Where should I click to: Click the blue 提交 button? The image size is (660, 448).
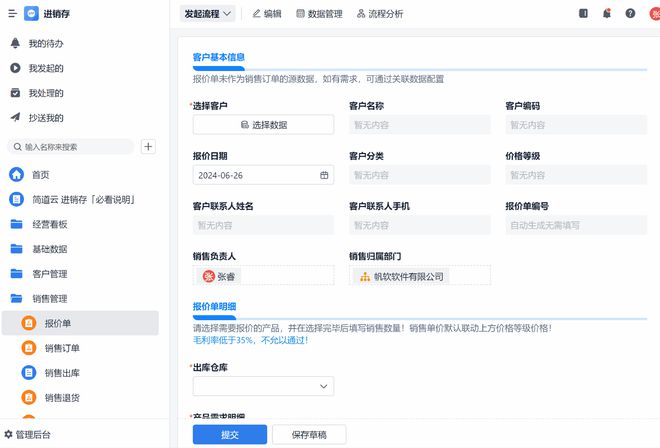230,435
